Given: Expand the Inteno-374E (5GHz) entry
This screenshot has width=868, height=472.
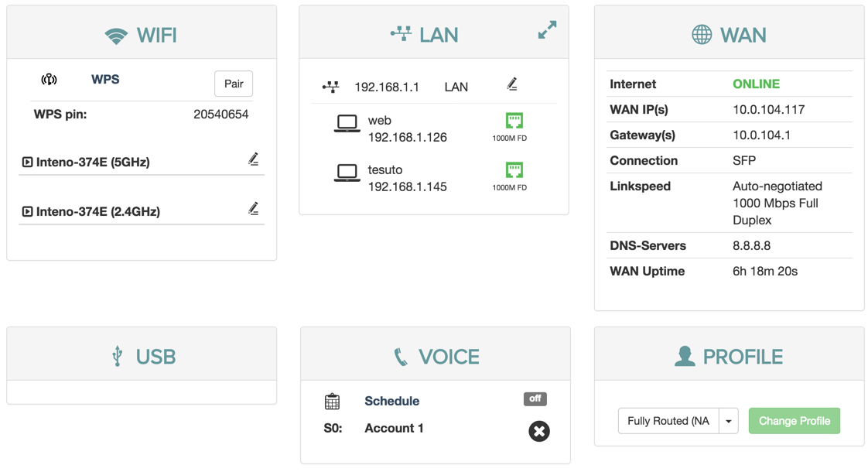Looking at the screenshot, I should tap(27, 162).
